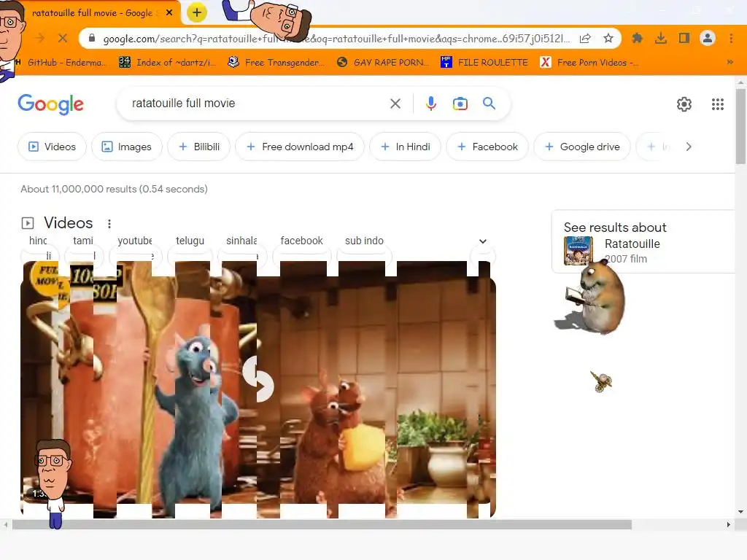Open the Chrome three-dot menu
Image resolution: width=747 pixels, height=560 pixels.
click(x=731, y=38)
